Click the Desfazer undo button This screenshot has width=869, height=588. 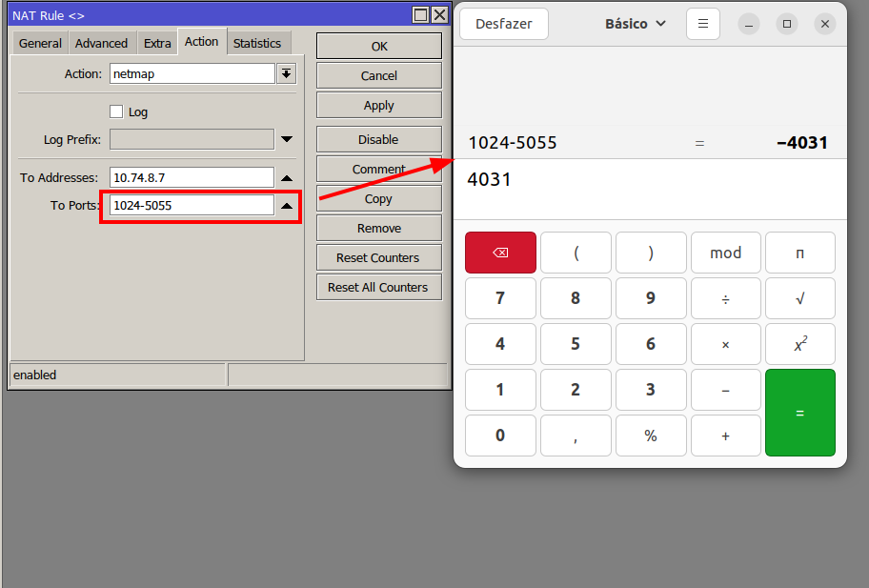(504, 24)
